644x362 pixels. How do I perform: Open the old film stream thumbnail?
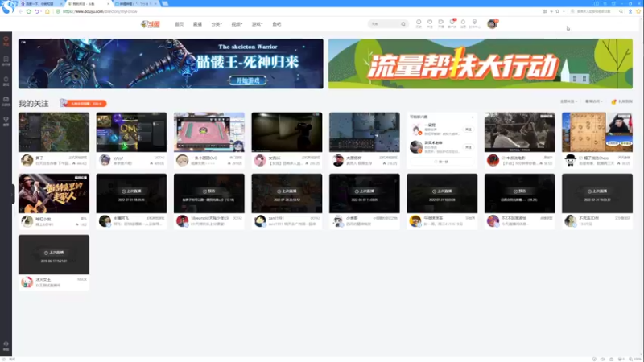519,132
